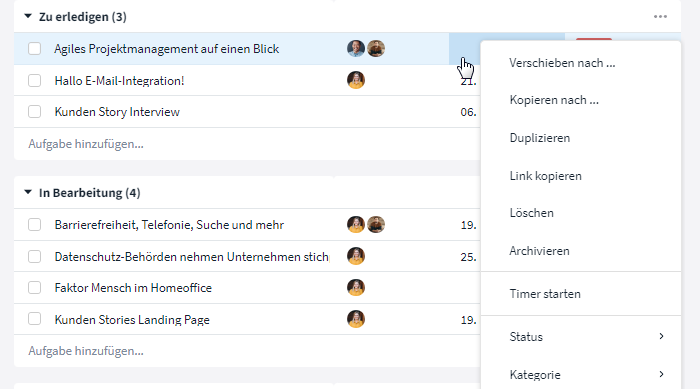Click the date 19. on Barrierefreiheit row
This screenshot has width=700, height=389.
468,225
